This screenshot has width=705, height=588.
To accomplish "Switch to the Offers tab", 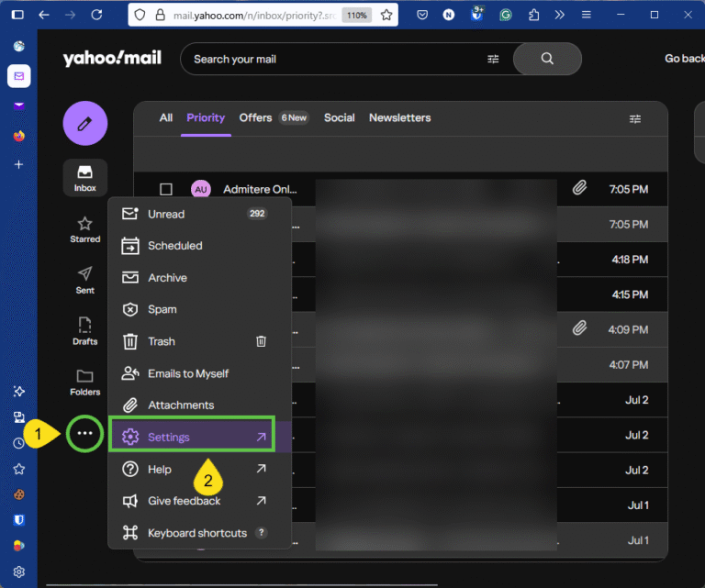I will 255,117.
